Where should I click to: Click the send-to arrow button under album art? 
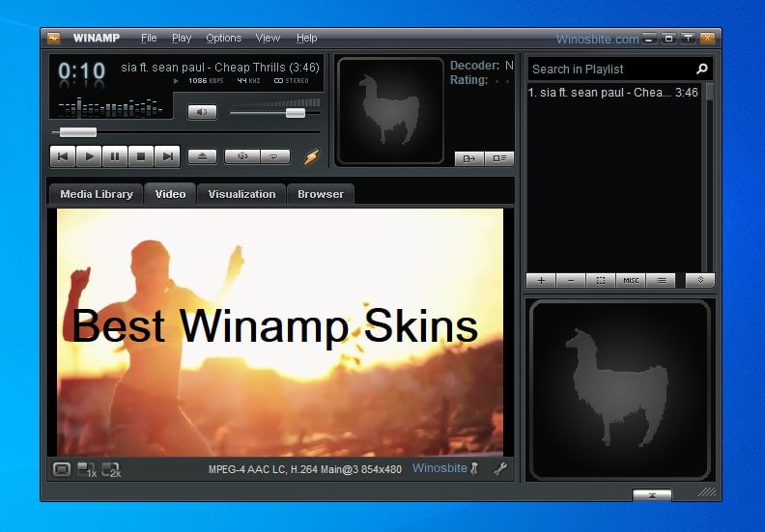pos(469,158)
